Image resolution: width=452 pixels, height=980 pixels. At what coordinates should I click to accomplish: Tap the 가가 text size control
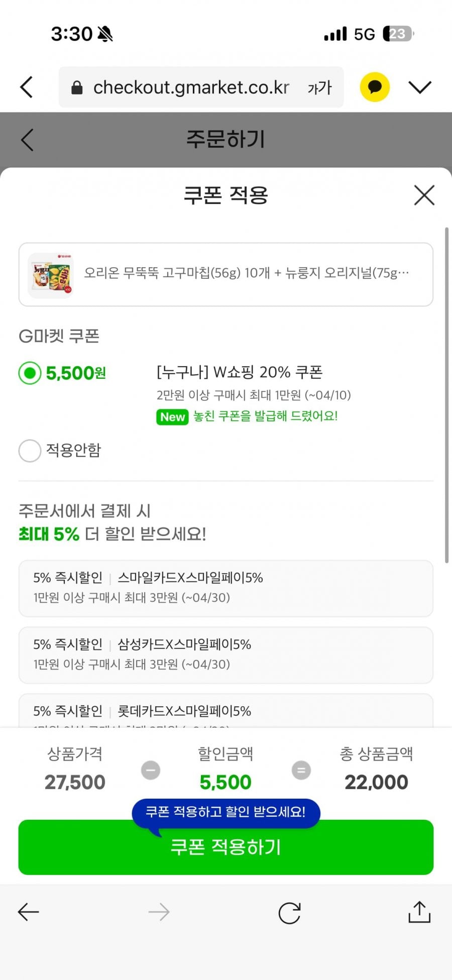[319, 88]
